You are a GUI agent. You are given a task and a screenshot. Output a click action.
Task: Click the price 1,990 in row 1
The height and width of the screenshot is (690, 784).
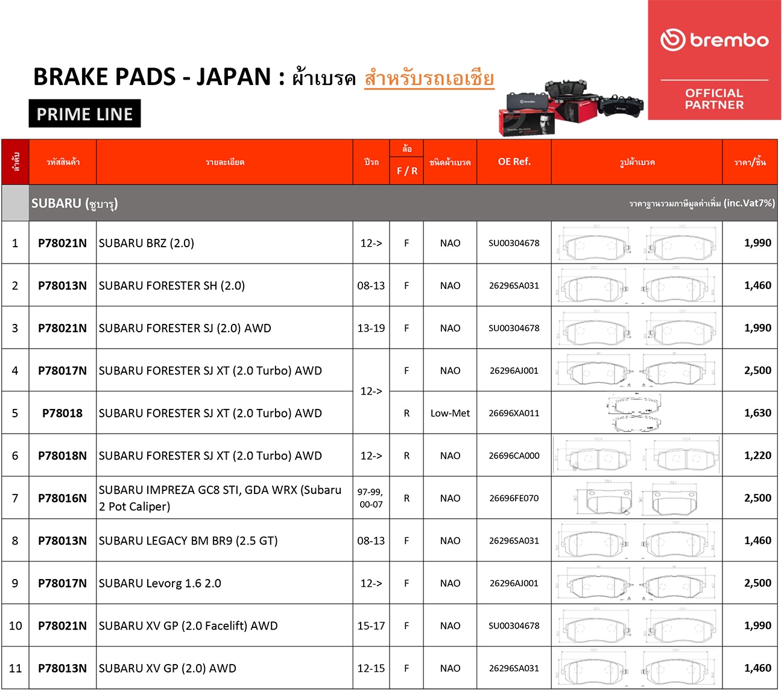pos(757,243)
